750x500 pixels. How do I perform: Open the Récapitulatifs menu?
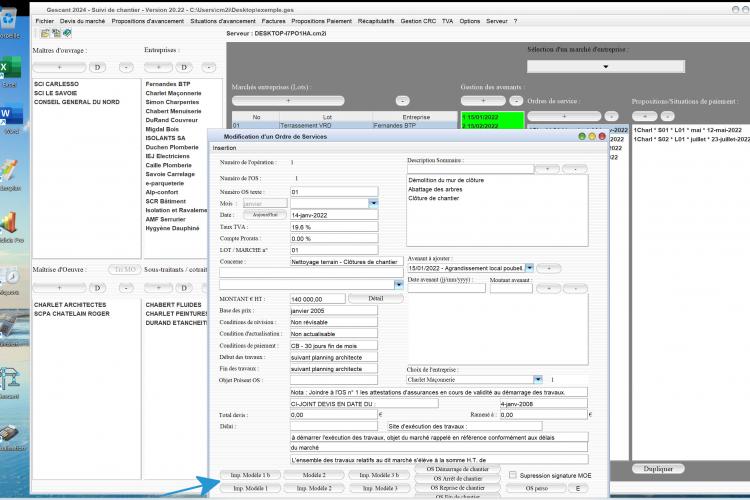pos(376,21)
